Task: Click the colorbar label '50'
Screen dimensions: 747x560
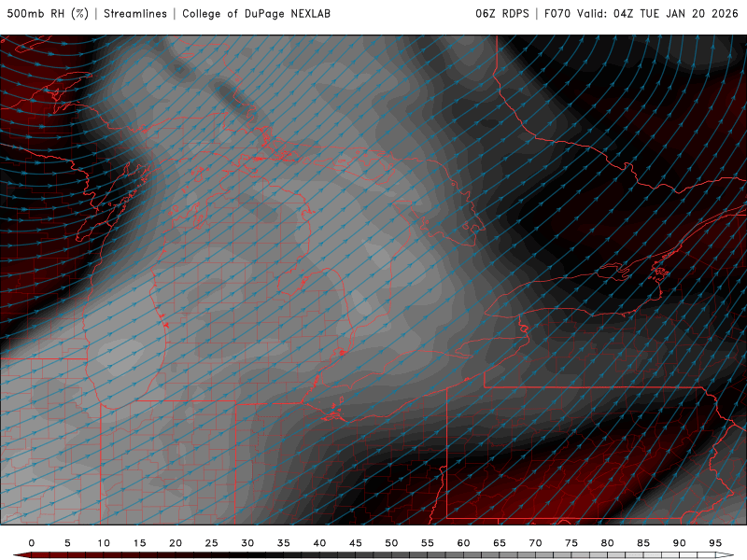Action: pos(391,543)
